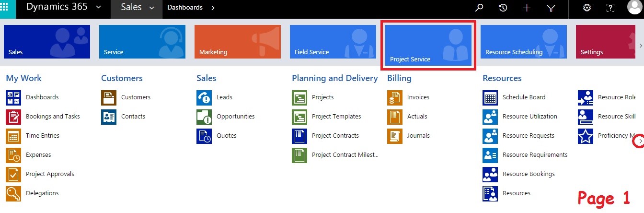The image size is (644, 213).
Task: Expand the Sales module dropdown
Action: click(152, 8)
